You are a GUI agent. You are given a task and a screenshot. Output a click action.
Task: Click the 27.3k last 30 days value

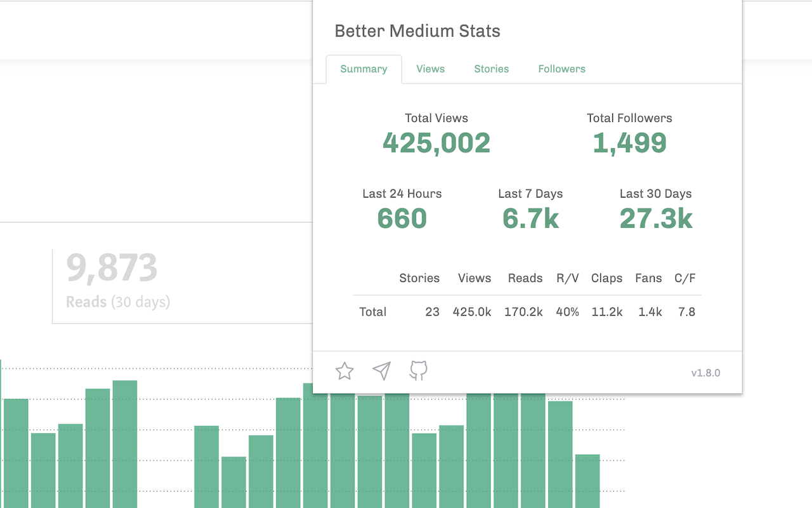tap(656, 218)
